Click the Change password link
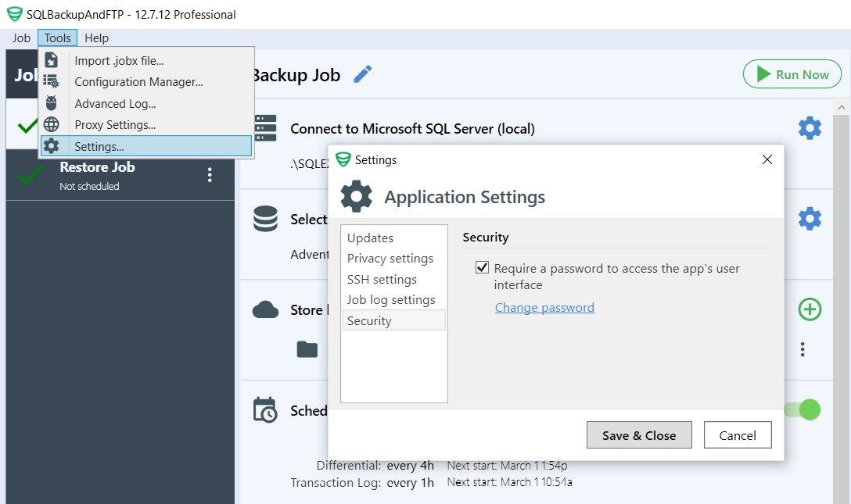851x504 pixels. pos(544,307)
